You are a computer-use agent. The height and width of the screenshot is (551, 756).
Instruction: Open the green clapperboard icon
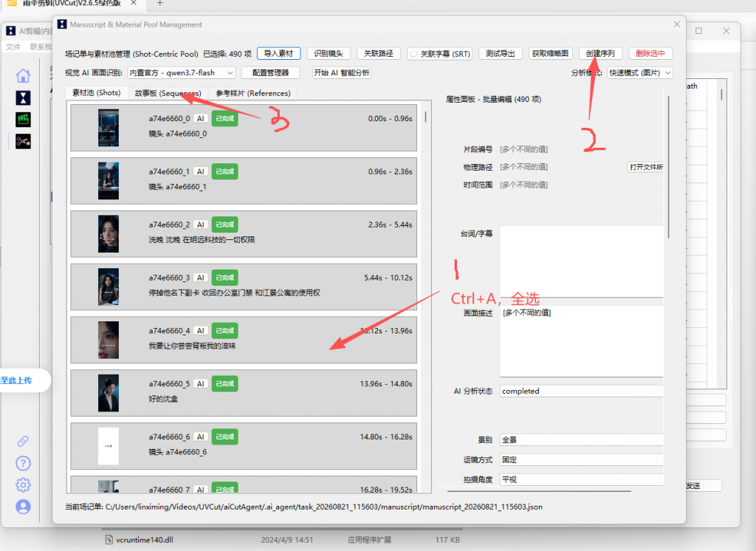[23, 119]
